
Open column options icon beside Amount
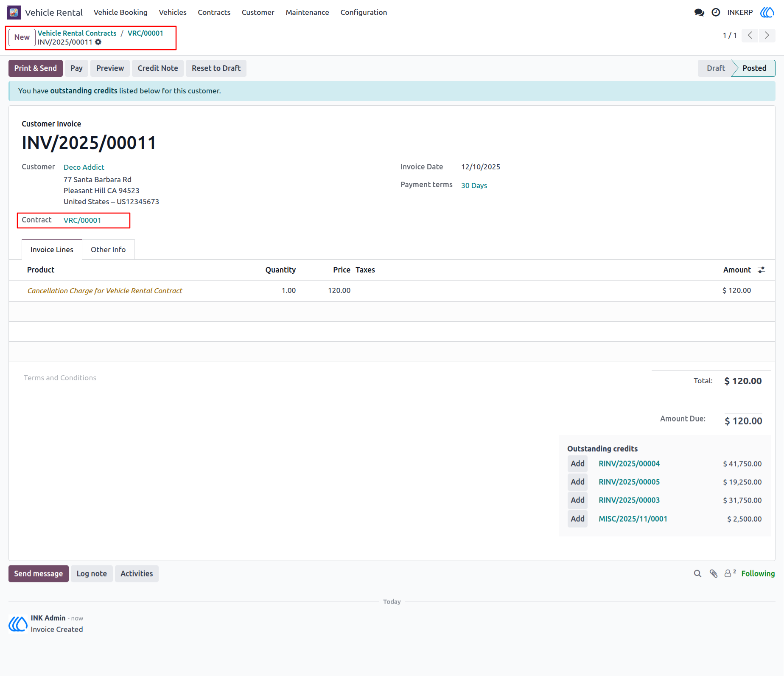(762, 270)
